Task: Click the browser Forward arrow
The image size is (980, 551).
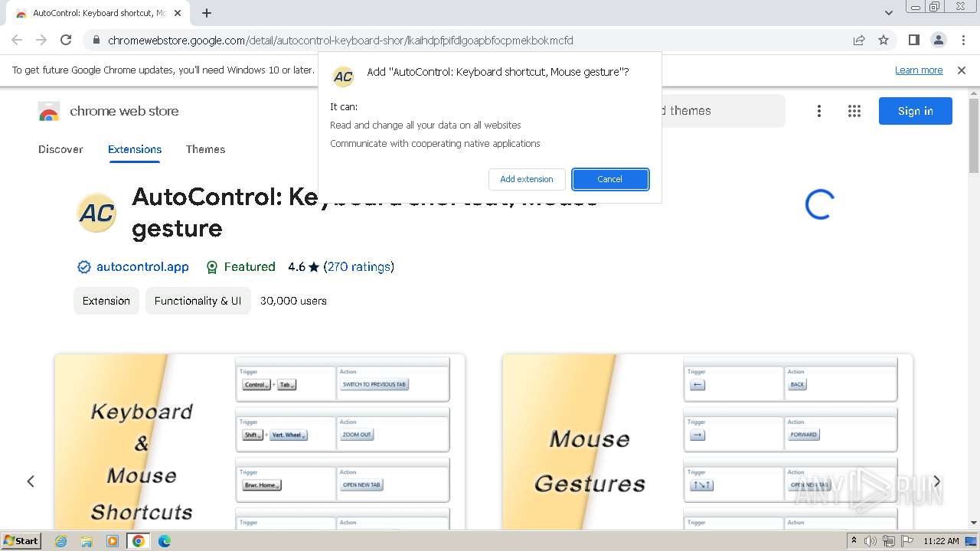Action: pos(41,40)
